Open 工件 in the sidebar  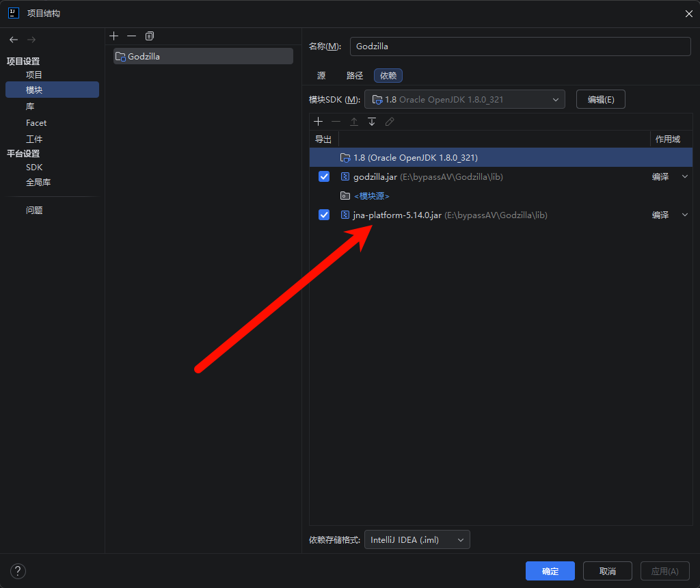pyautogui.click(x=34, y=139)
